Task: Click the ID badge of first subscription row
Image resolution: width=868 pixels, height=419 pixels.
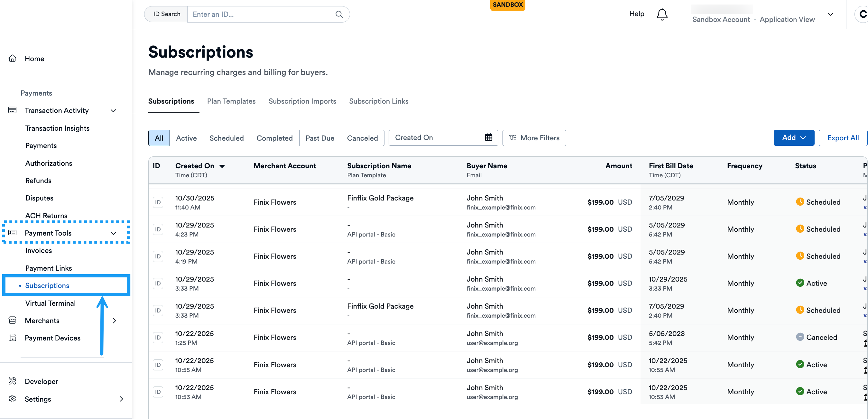Action: (158, 202)
